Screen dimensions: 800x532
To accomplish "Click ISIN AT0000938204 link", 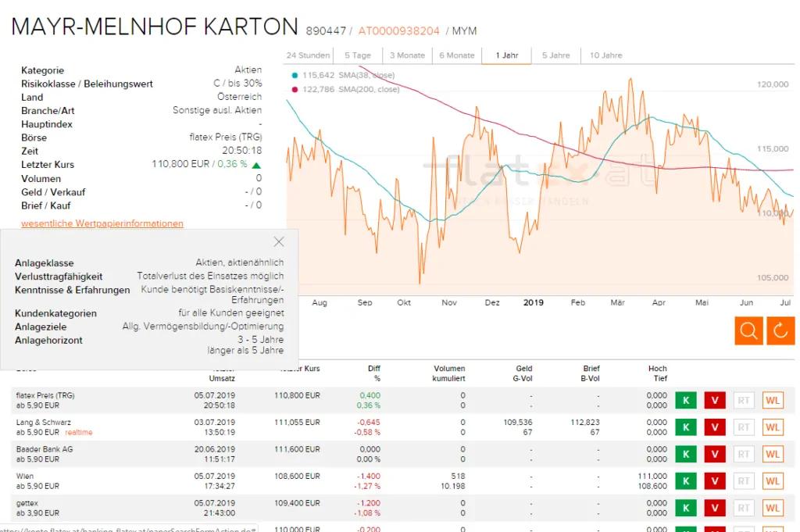I will coord(398,31).
